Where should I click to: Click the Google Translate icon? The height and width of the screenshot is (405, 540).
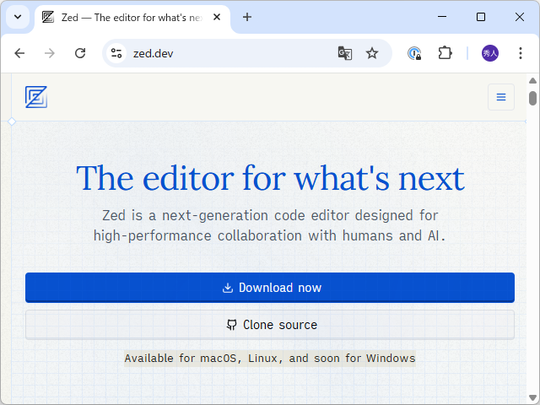(x=345, y=53)
